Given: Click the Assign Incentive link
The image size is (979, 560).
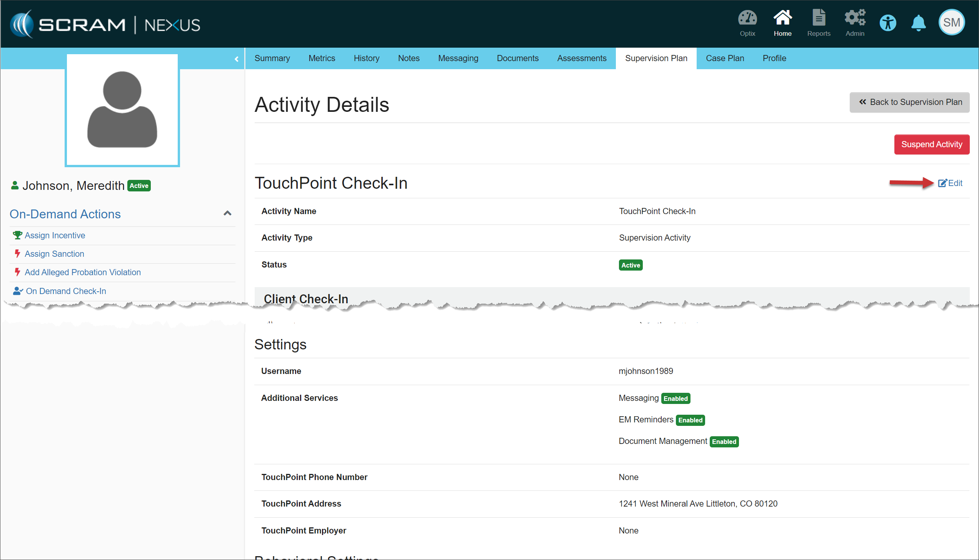Looking at the screenshot, I should click(x=55, y=235).
